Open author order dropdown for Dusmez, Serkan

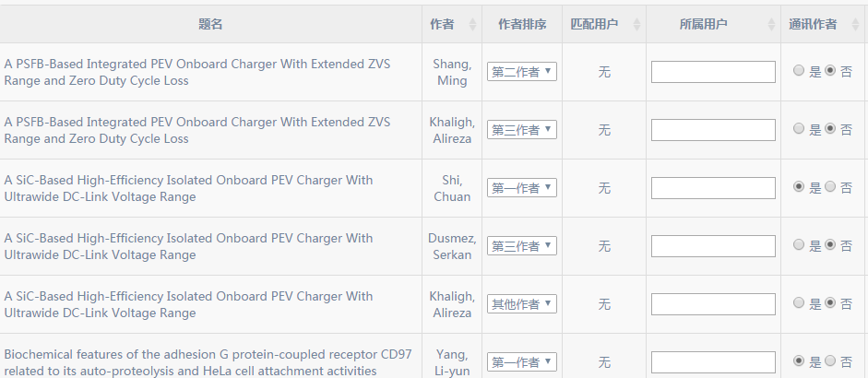pyautogui.click(x=521, y=246)
